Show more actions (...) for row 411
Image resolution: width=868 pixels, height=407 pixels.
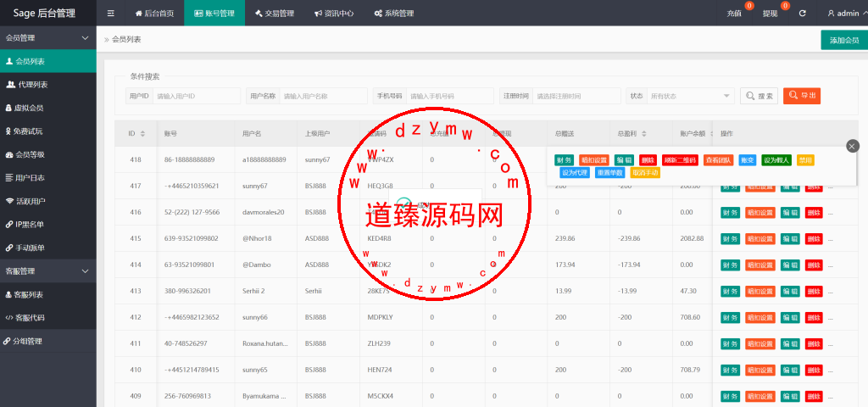pyautogui.click(x=831, y=343)
